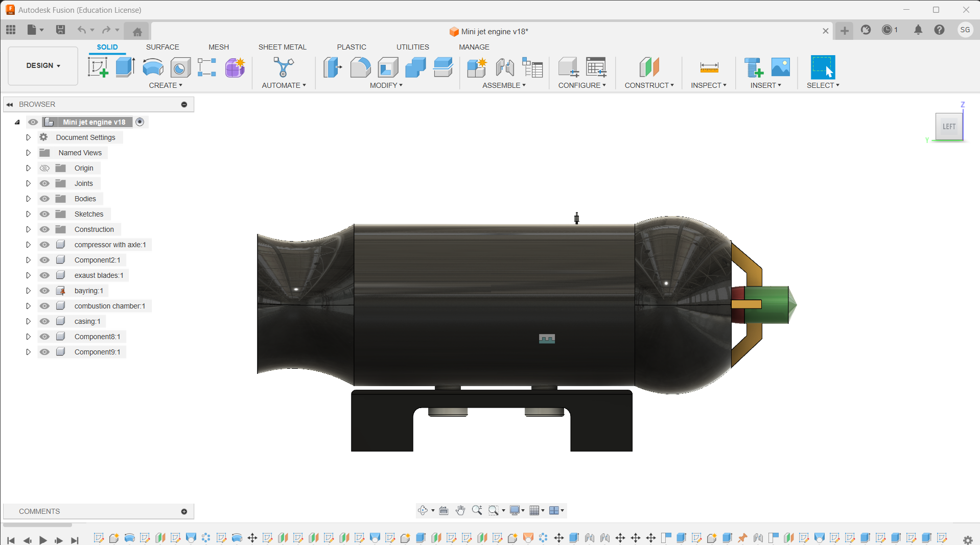This screenshot has width=980, height=545.
Task: Open timeline settings gear
Action: click(967, 539)
